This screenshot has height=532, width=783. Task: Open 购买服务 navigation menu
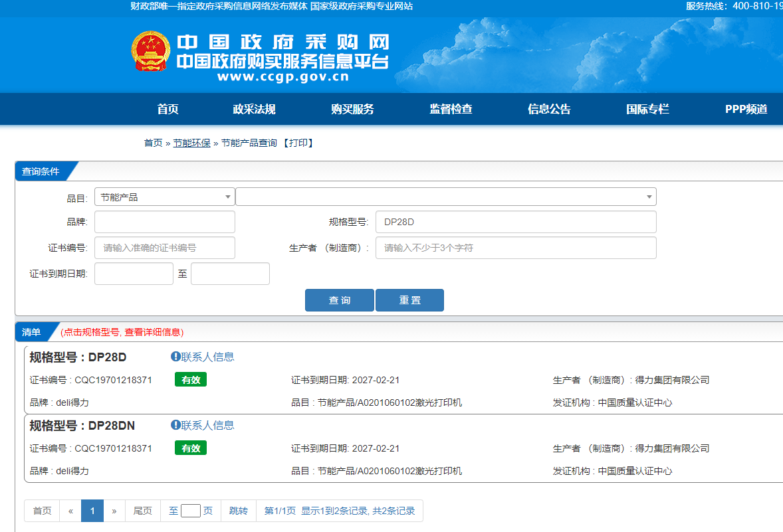coord(352,110)
